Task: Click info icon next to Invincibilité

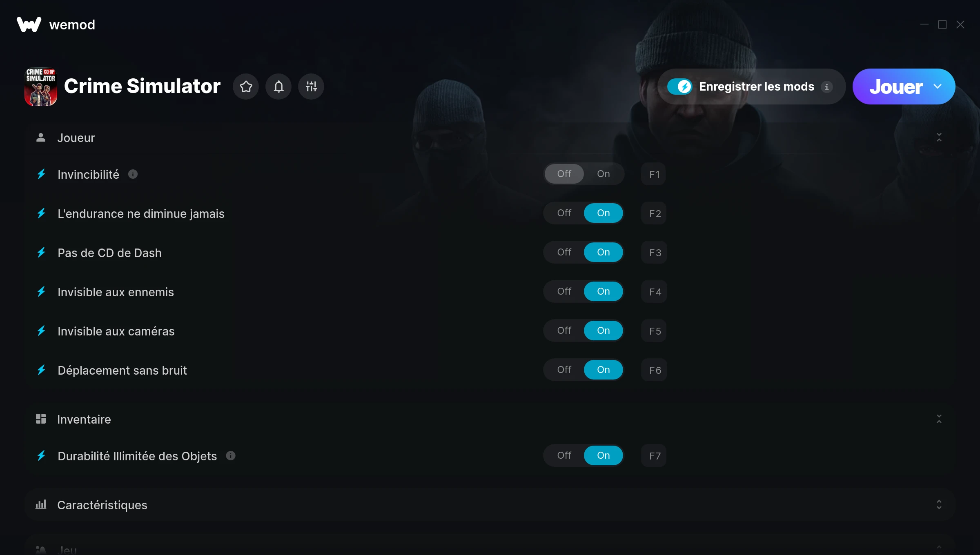Action: tap(133, 174)
